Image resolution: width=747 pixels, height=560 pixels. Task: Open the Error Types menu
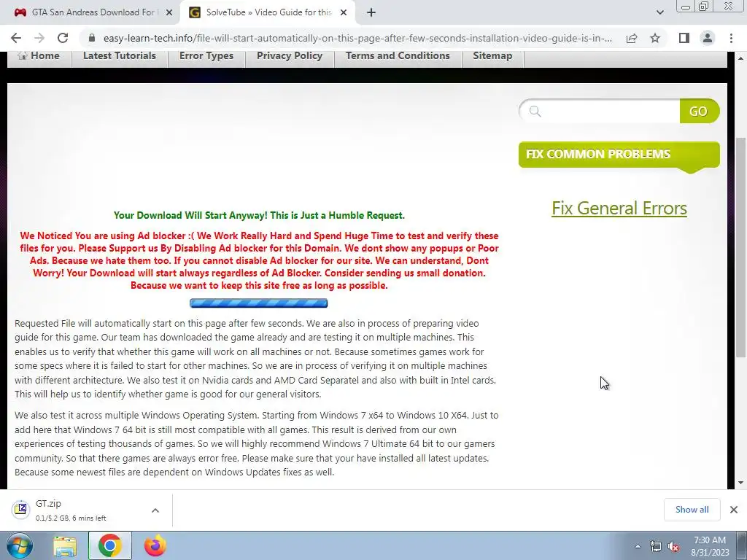206,55
